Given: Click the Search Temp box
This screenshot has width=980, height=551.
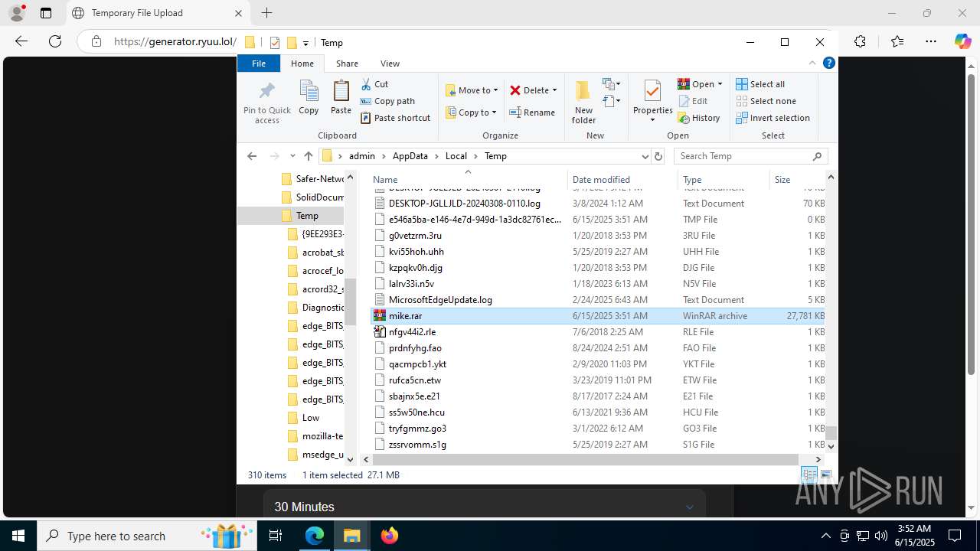Looking at the screenshot, I should [x=750, y=156].
